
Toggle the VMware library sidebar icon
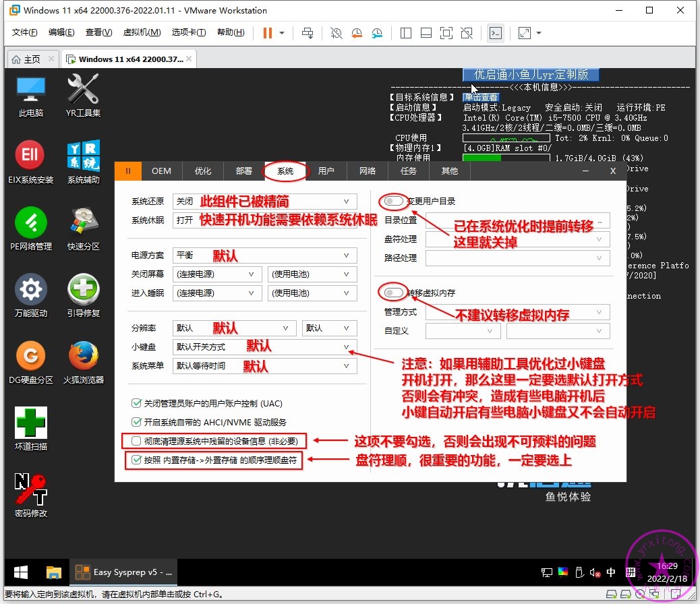tap(406, 33)
